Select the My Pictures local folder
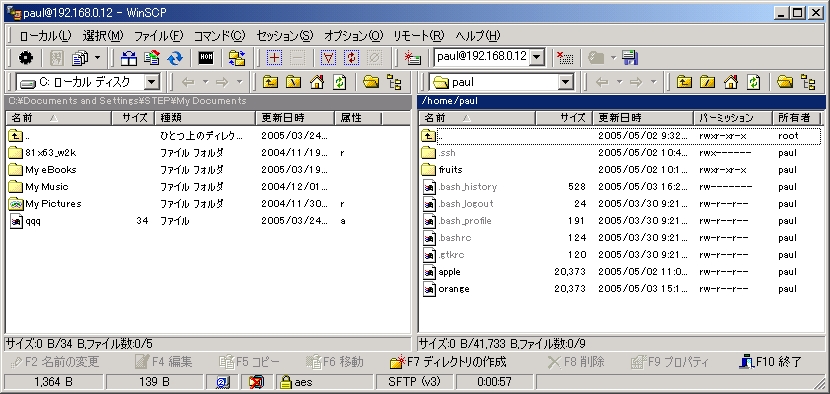830x394 pixels. (x=46, y=204)
